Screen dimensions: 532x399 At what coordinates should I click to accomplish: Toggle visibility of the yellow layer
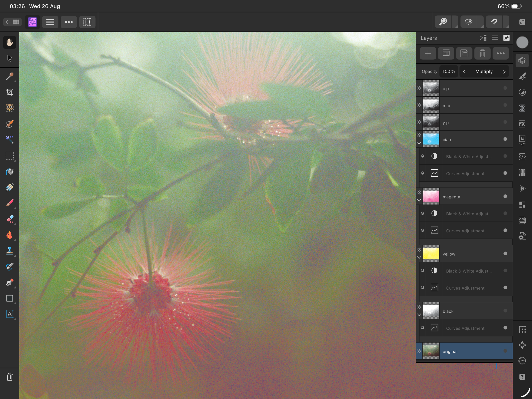(505, 254)
